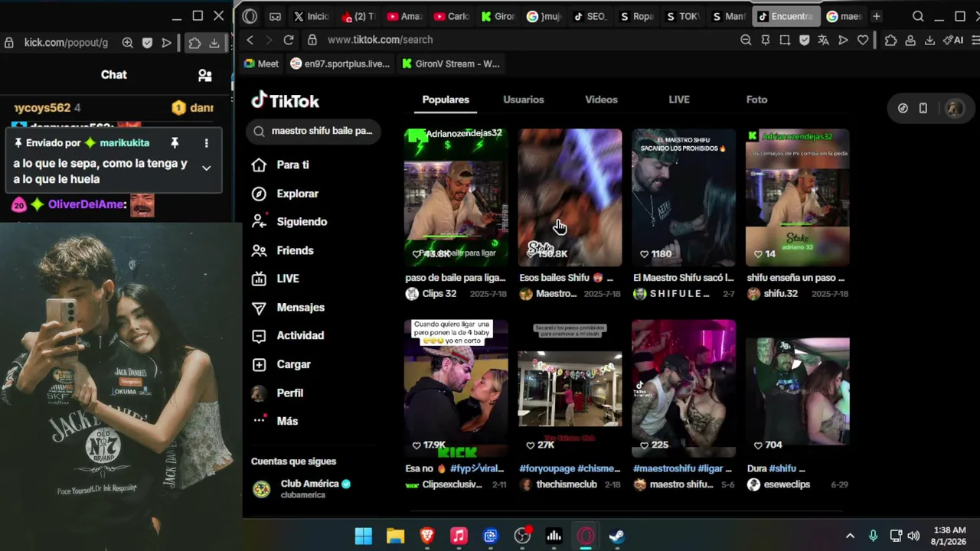Open a new browser tab
Viewport: 980px width, 551px height.
pos(877,16)
